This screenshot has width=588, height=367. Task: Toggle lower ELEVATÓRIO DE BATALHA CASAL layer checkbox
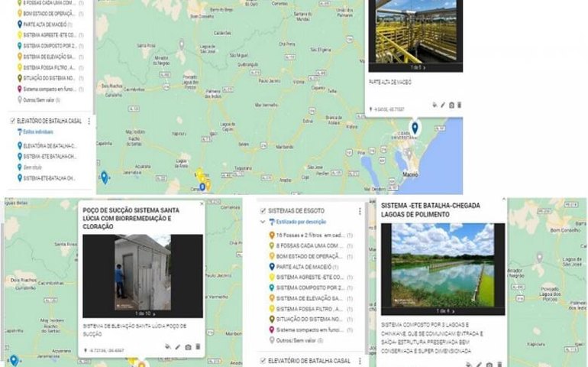(x=263, y=361)
